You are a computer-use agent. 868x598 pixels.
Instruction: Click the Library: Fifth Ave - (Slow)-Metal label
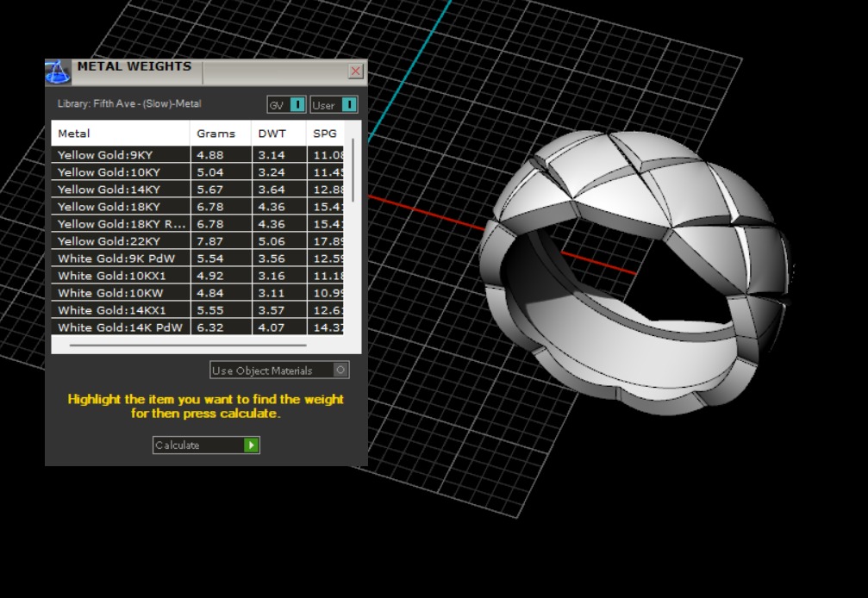pos(129,103)
